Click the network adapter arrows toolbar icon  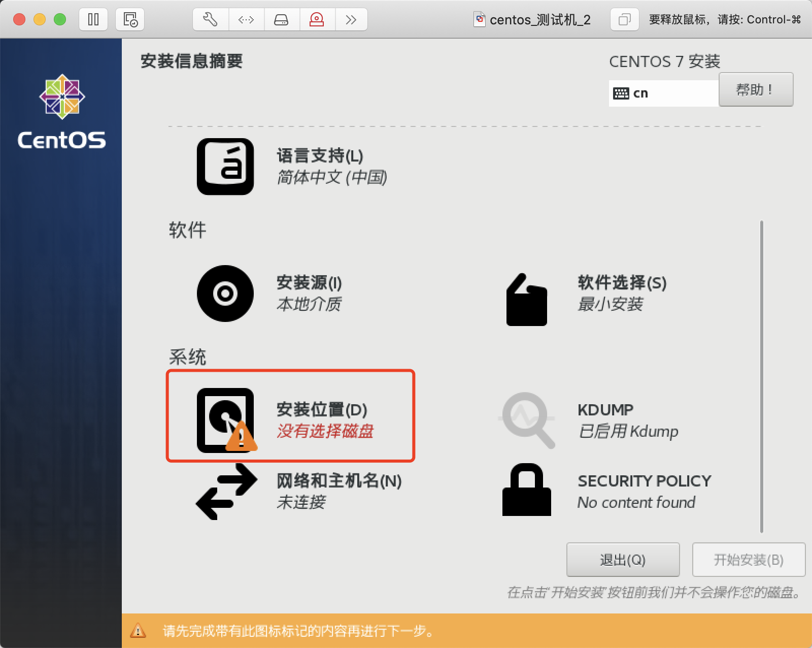coord(246,20)
